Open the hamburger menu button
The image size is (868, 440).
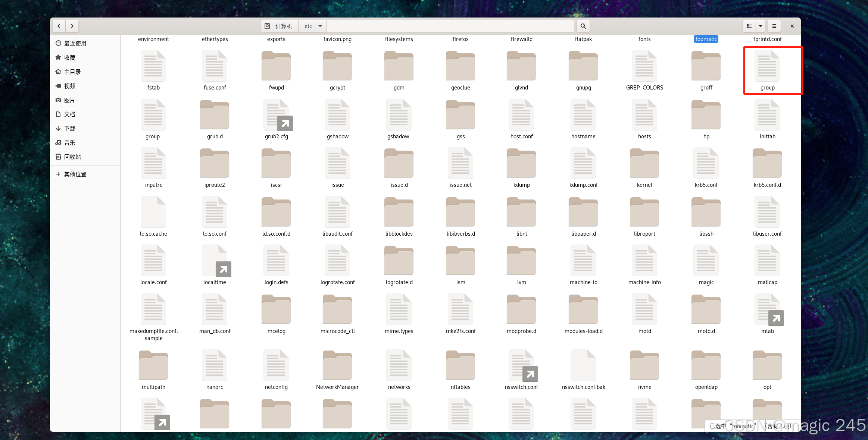tap(774, 26)
